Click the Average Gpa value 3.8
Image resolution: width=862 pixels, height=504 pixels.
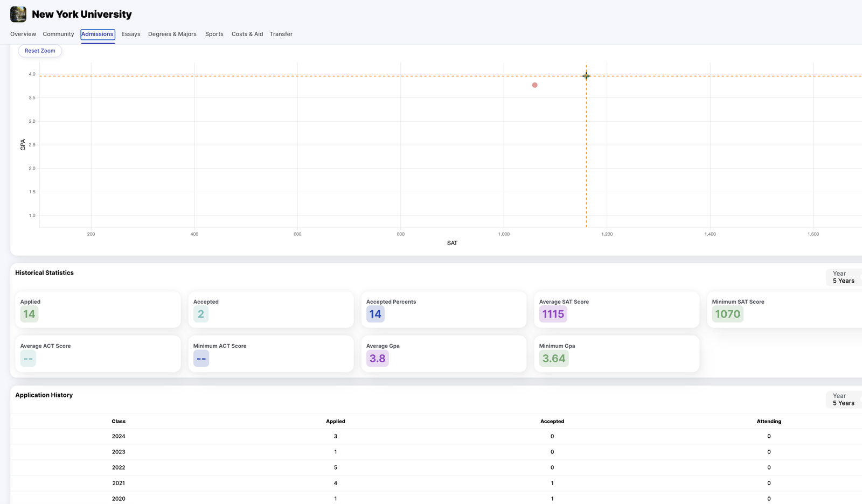coord(378,358)
